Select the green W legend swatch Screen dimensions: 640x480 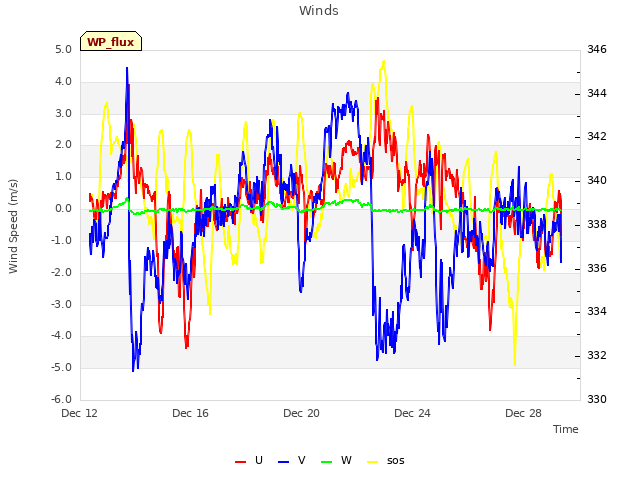point(327,461)
